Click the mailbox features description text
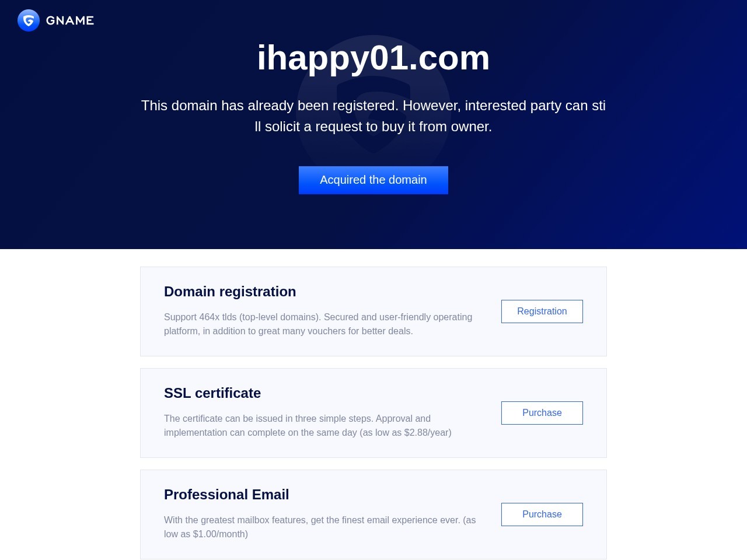Screen dimensions: 747x560 (x=320, y=527)
